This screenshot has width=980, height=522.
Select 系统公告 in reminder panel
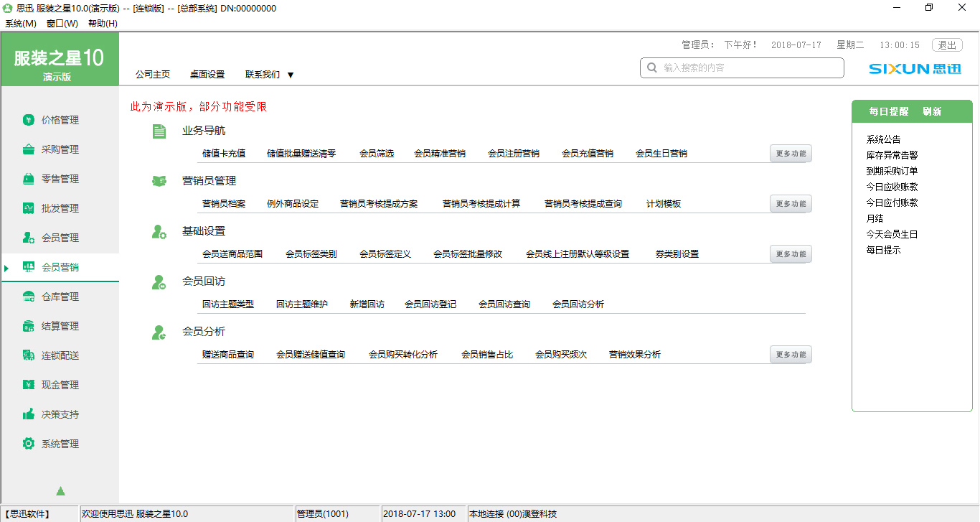pos(883,139)
